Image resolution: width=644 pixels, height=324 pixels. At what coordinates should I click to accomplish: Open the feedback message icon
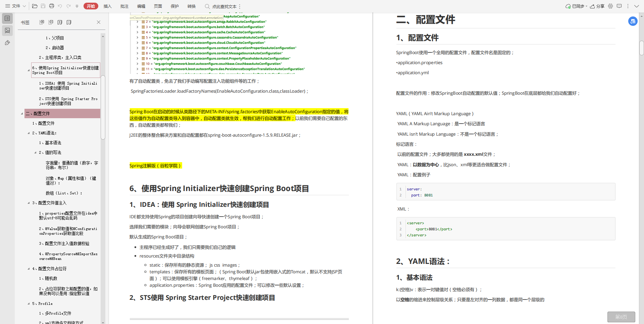pyautogui.click(x=619, y=6)
